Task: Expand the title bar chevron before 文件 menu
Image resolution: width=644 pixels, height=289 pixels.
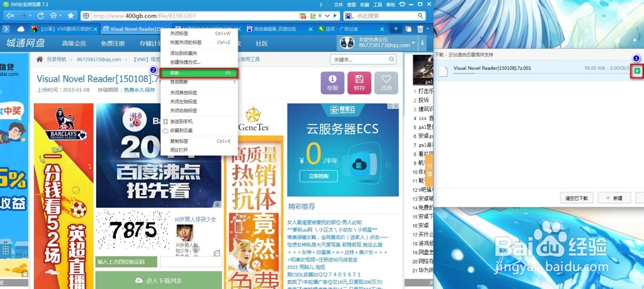Action: point(321,5)
